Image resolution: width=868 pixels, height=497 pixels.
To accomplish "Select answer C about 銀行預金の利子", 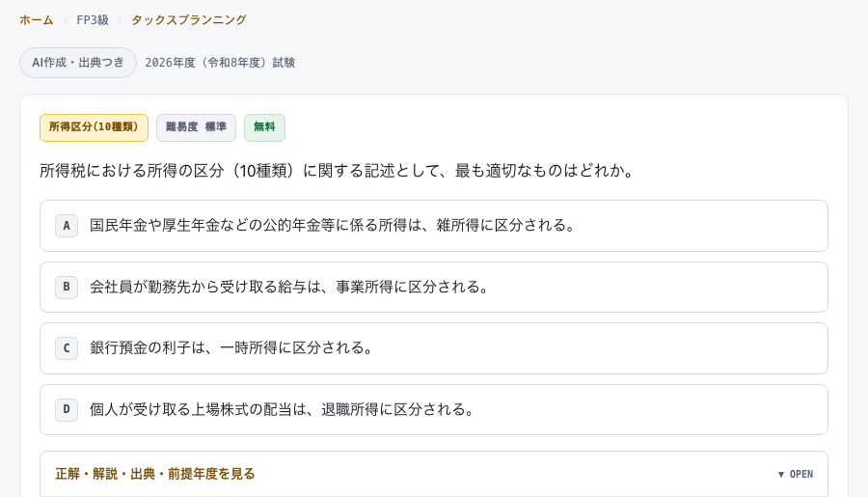I will click(x=434, y=348).
